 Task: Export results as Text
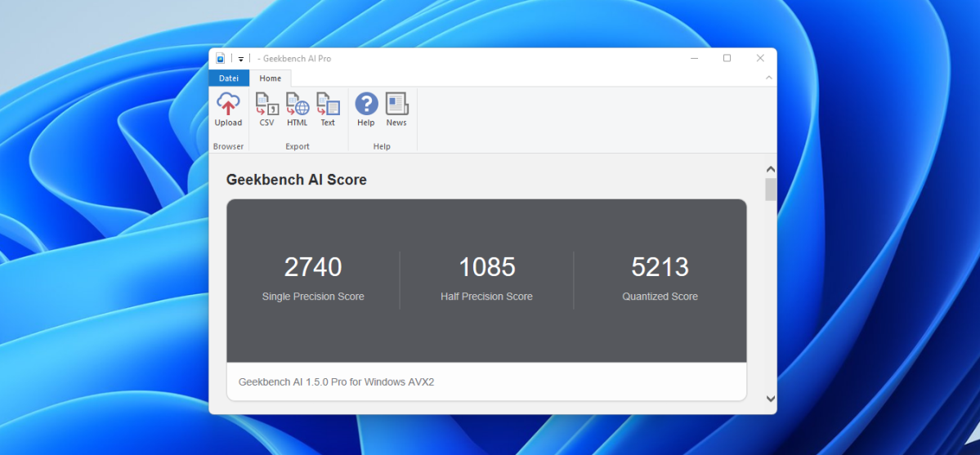click(328, 109)
